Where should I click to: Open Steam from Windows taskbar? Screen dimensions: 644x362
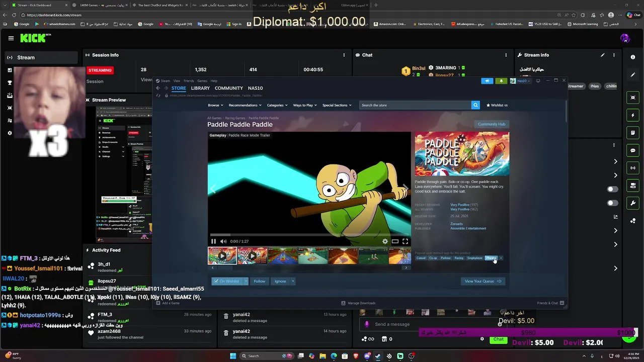378,356
